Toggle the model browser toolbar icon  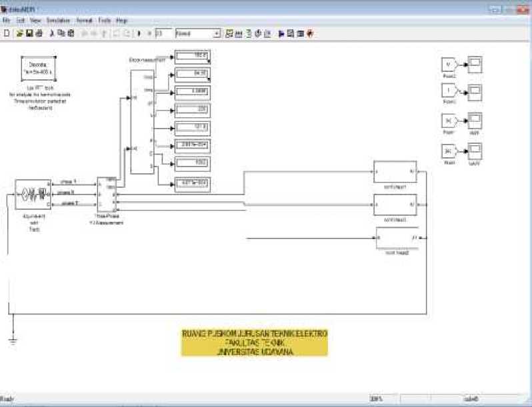(x=300, y=33)
